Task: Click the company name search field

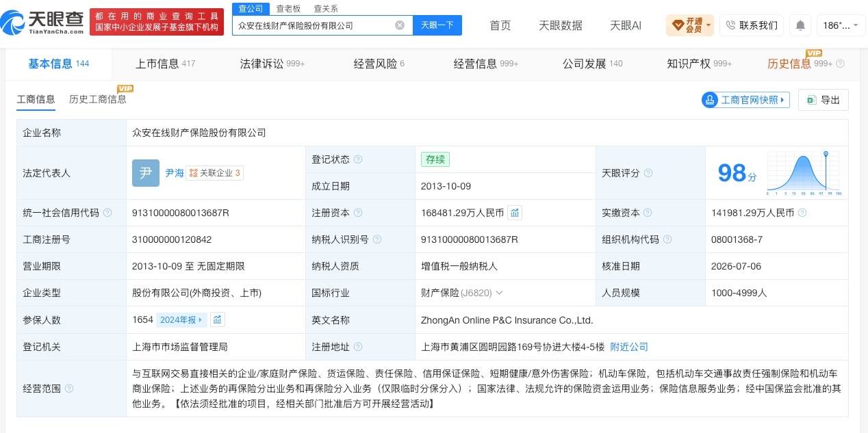Action: pyautogui.click(x=315, y=25)
